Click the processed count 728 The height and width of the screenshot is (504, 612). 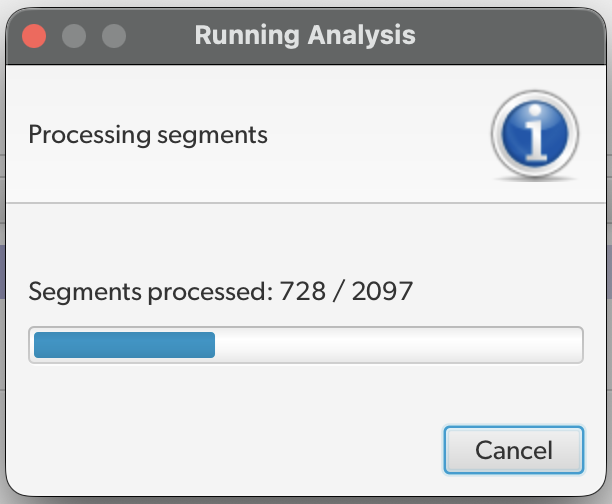(301, 292)
